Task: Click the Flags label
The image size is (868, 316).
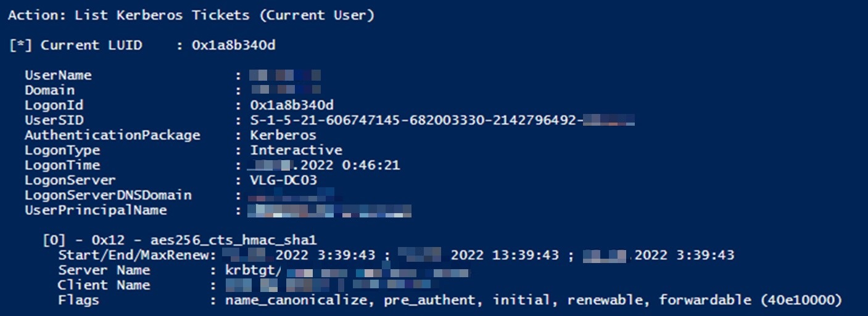Action: coord(78,301)
